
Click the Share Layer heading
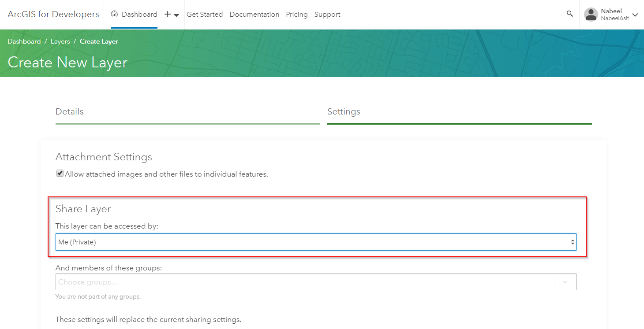click(x=83, y=209)
